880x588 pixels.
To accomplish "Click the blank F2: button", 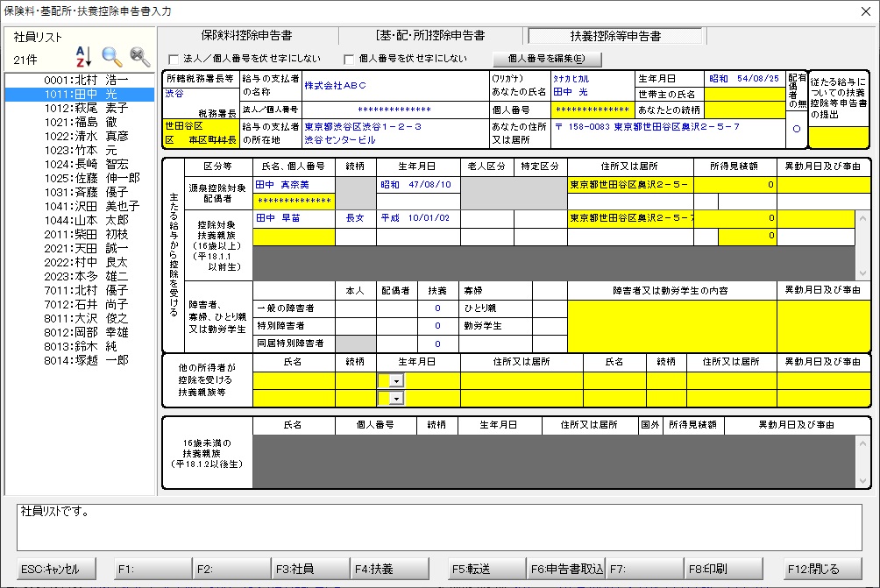I will tap(231, 569).
